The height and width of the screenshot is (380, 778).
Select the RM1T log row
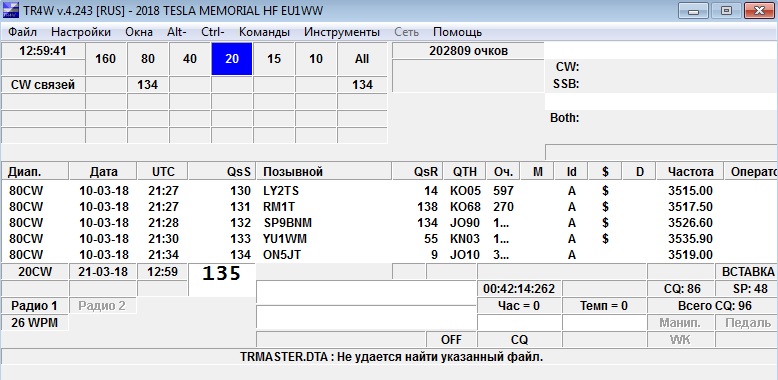[x=389, y=206]
